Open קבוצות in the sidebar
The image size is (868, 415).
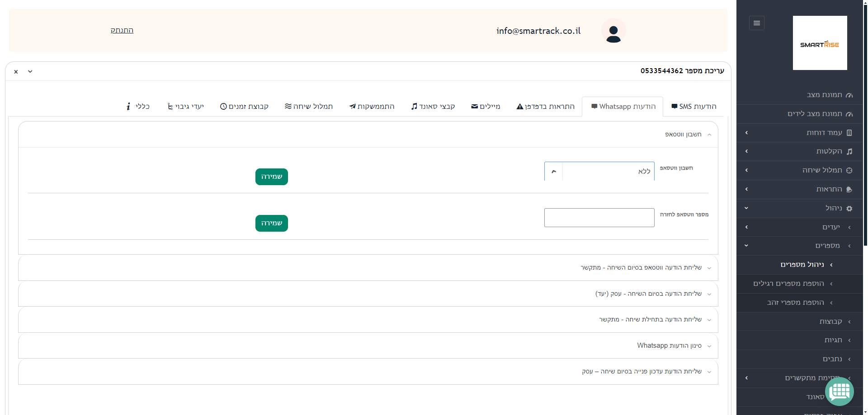(799, 322)
